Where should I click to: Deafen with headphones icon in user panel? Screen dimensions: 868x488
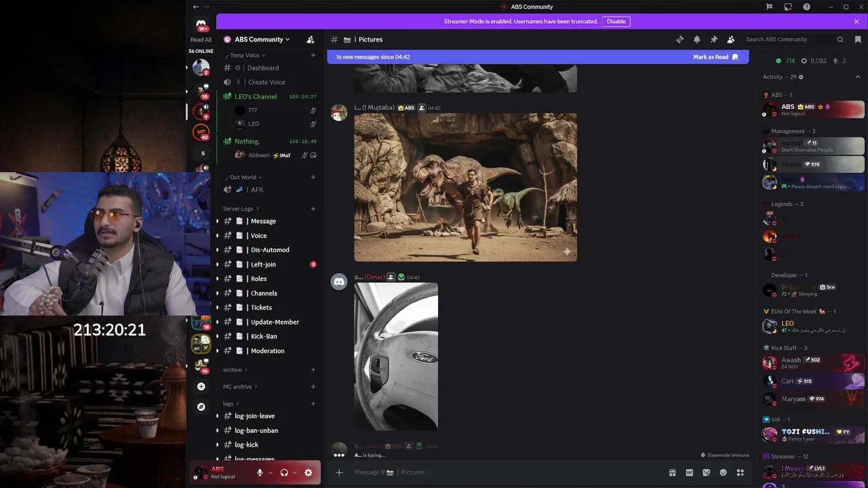(x=284, y=472)
